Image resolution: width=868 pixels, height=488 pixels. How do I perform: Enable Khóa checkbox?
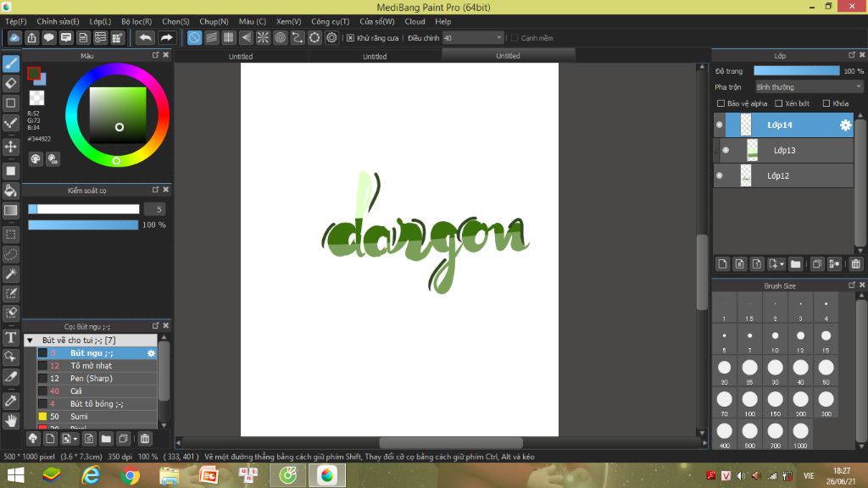click(x=826, y=103)
